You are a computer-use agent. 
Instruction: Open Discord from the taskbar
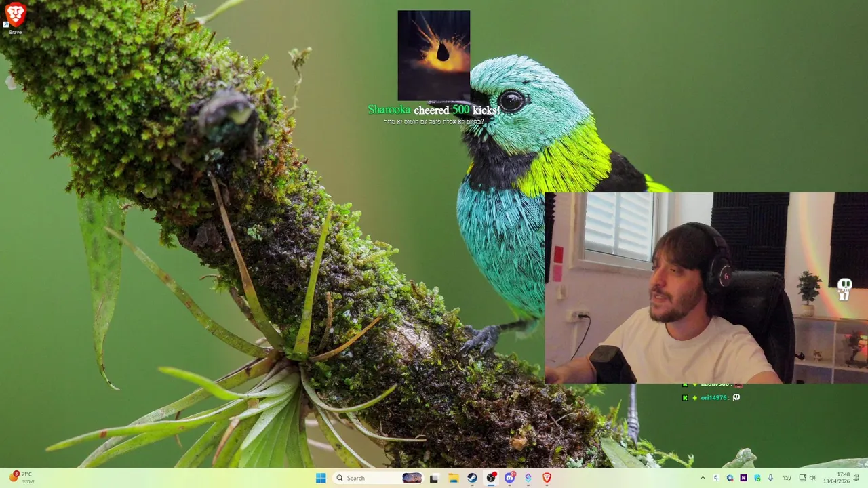510,478
